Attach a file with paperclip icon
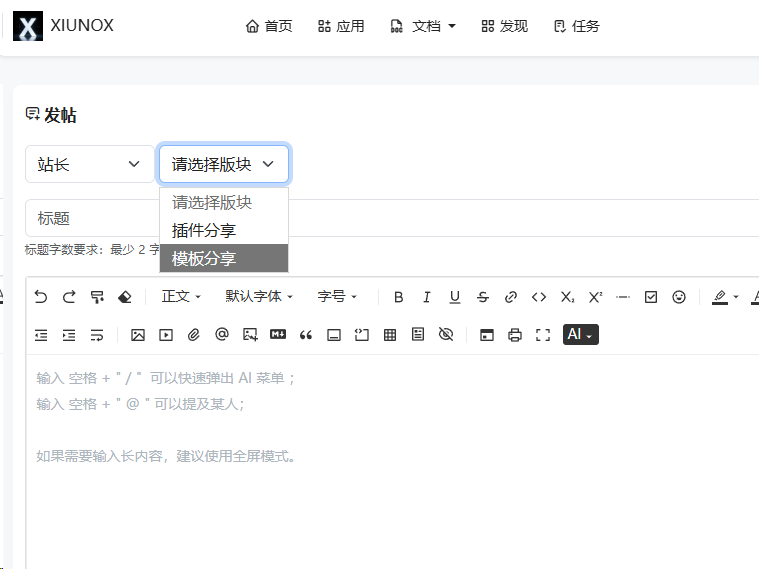This screenshot has height=569, width=759. (194, 335)
